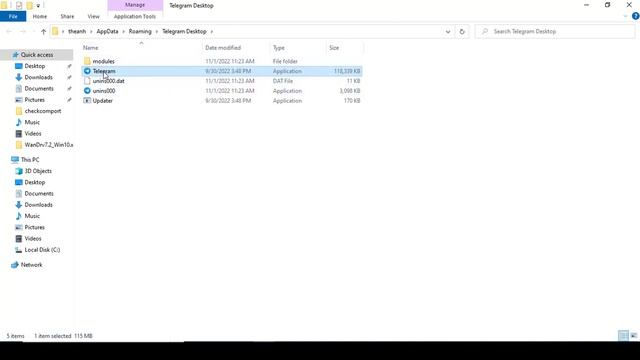
Task: Expand the address bar history dropdown
Action: (x=448, y=31)
